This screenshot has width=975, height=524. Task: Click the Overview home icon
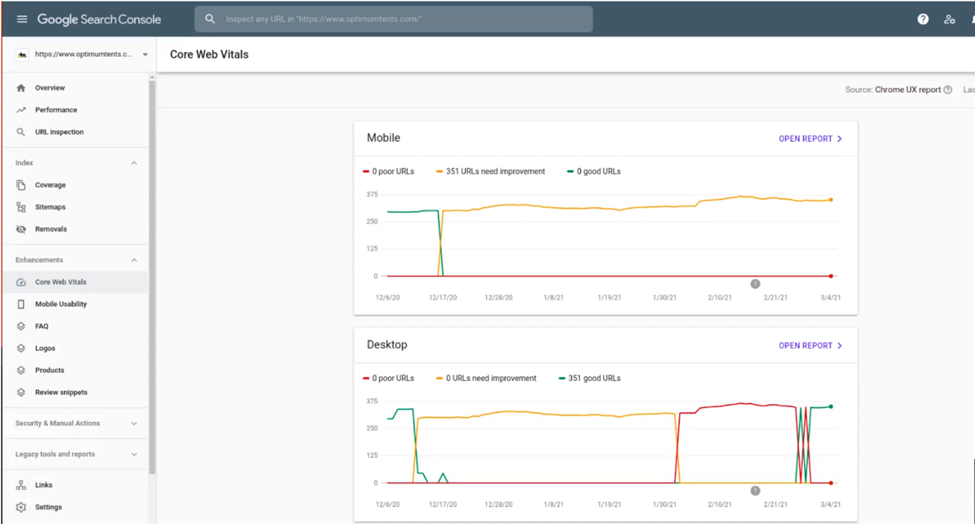[21, 88]
